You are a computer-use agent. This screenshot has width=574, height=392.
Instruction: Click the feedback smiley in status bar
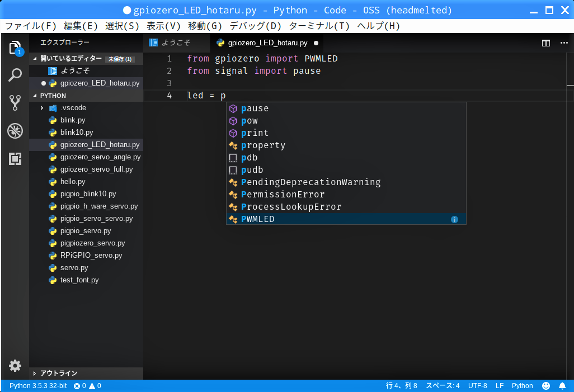tap(546, 386)
